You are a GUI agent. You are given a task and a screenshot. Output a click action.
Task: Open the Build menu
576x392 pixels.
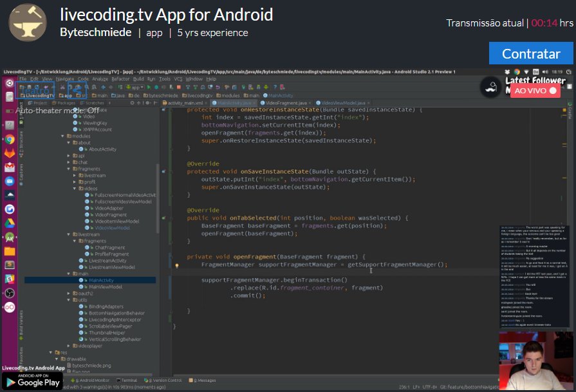click(x=138, y=79)
